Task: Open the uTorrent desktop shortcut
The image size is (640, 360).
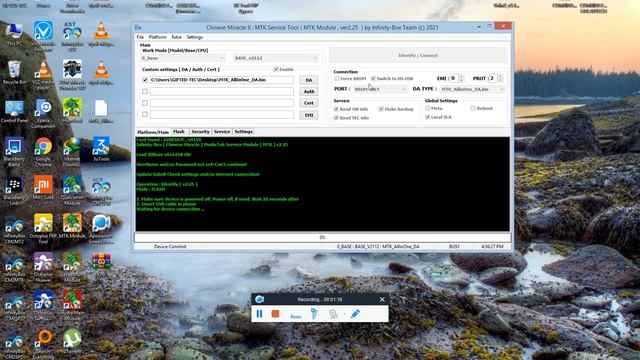Action: coord(72,341)
